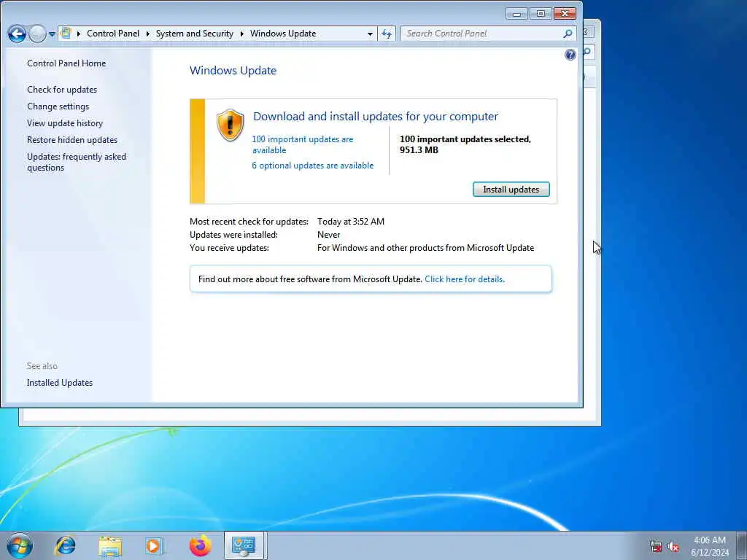
Task: Click 'For Windows and other products' text
Action: (425, 248)
